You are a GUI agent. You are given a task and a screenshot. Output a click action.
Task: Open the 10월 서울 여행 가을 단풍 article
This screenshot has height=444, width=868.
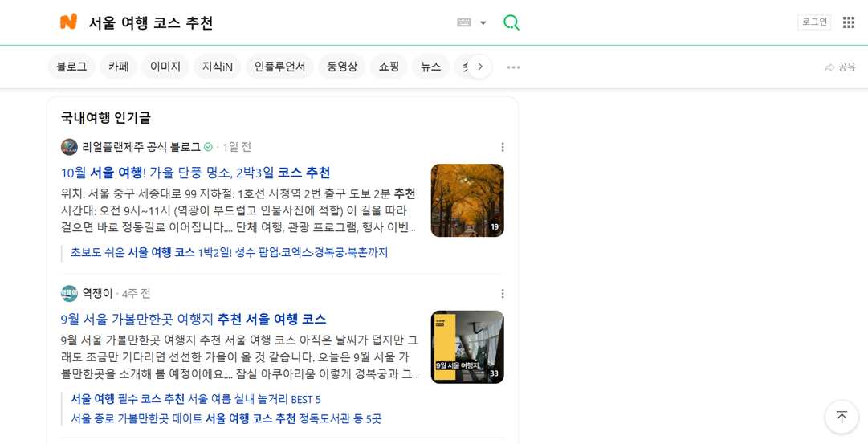coord(196,173)
